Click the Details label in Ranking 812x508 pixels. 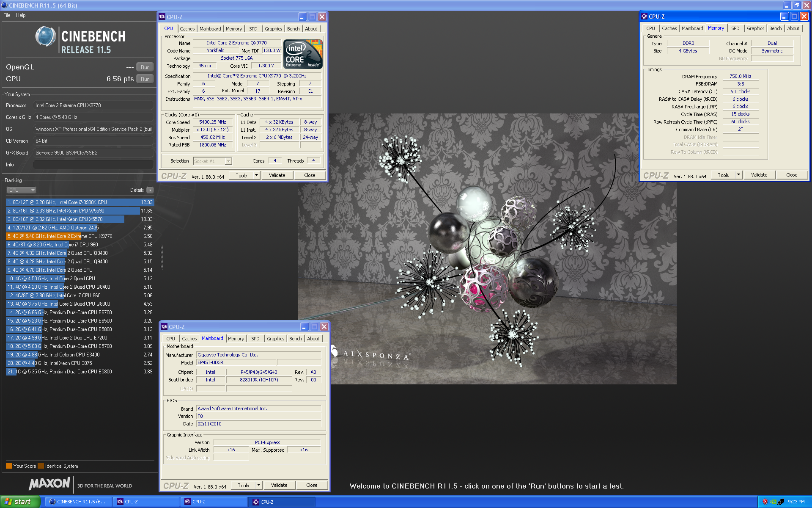[137, 190]
